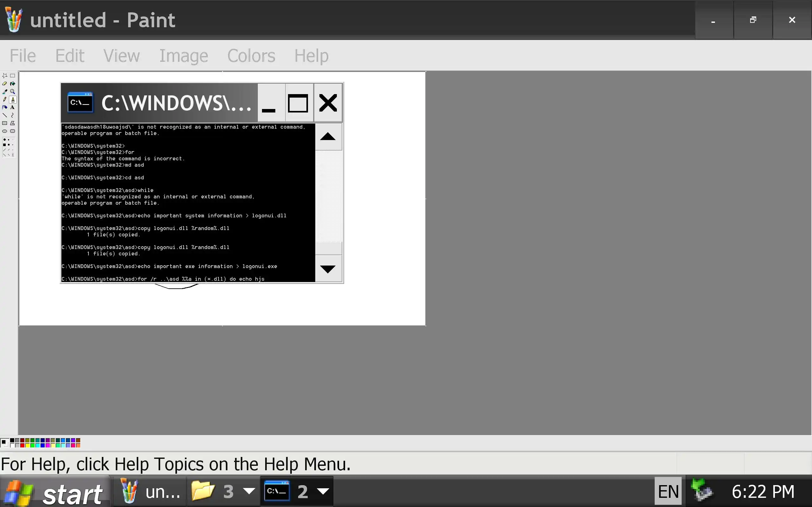This screenshot has height=507, width=812.
Task: Expand the command prompt group dropdown in taskbar
Action: tap(323, 491)
